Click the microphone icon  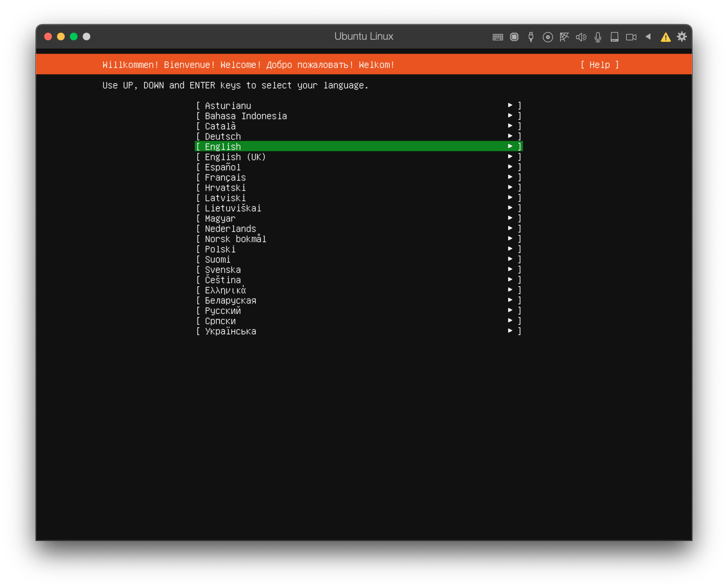click(x=598, y=37)
